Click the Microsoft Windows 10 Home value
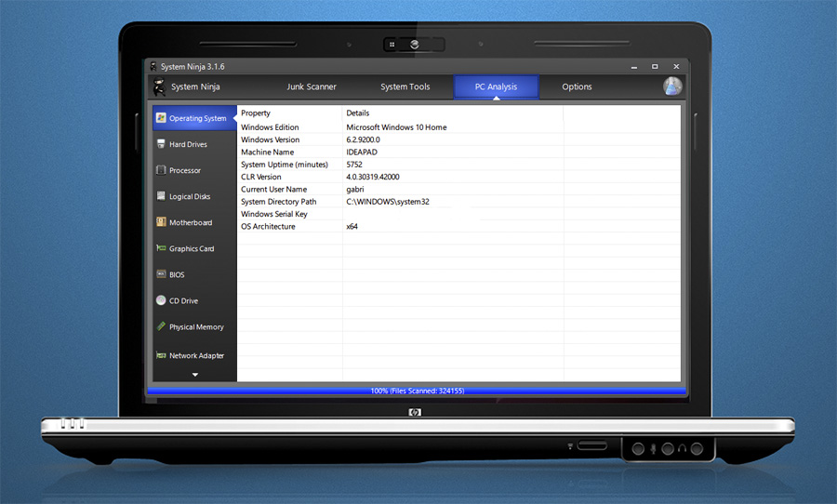 tap(396, 127)
